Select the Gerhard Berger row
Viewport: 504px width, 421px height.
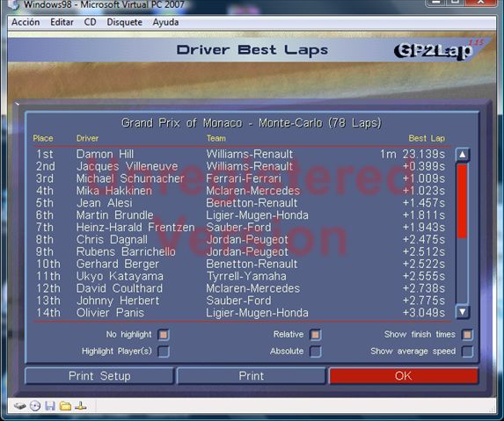tap(240, 264)
